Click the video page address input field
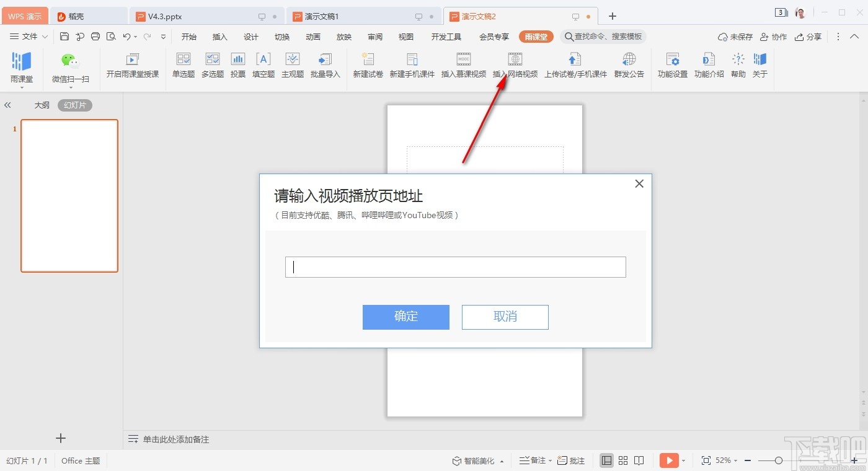868x471 pixels. tap(456, 267)
